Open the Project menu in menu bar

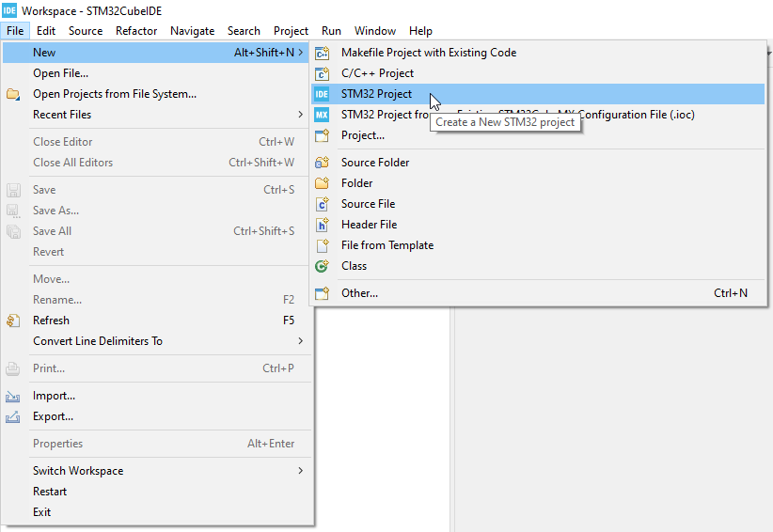click(x=291, y=31)
